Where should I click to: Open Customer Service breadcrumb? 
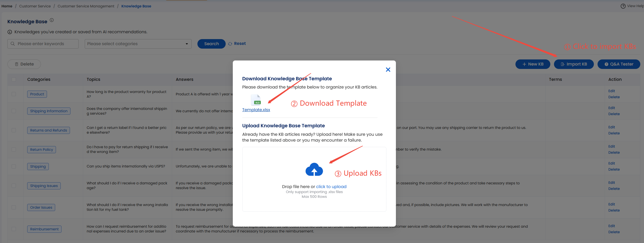point(35,6)
